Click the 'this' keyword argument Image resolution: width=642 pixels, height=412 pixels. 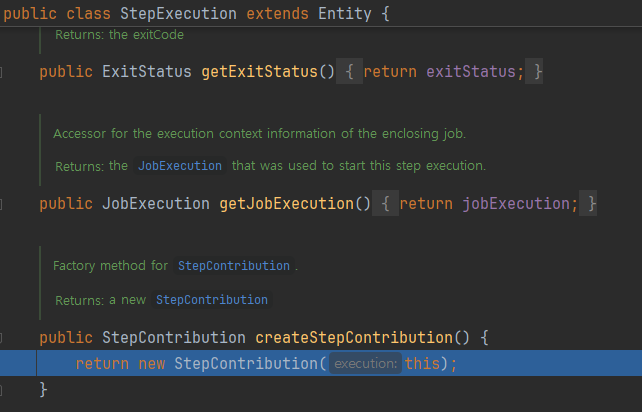coord(422,364)
